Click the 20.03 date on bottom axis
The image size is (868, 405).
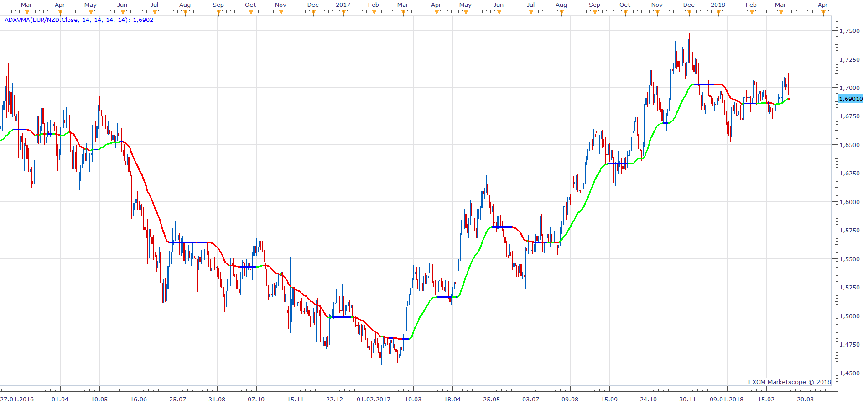click(x=805, y=399)
